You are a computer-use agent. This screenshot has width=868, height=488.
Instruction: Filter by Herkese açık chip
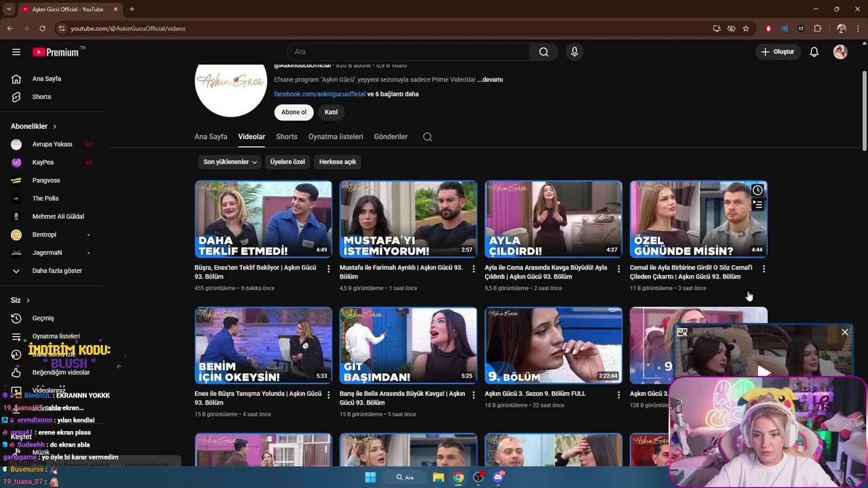[x=338, y=162]
